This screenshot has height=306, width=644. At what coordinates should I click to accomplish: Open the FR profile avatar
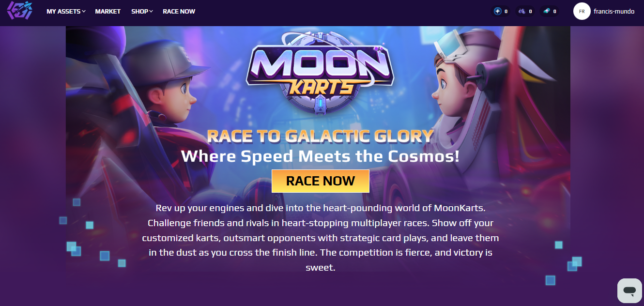(x=582, y=11)
